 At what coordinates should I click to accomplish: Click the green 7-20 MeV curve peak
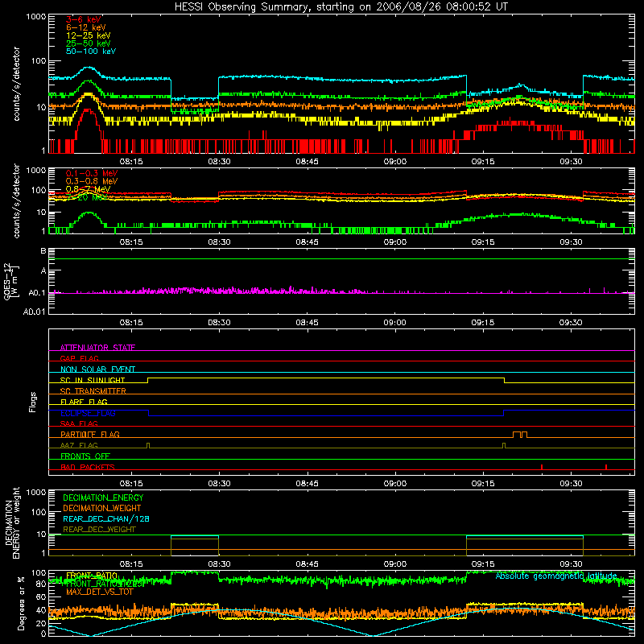click(89, 213)
